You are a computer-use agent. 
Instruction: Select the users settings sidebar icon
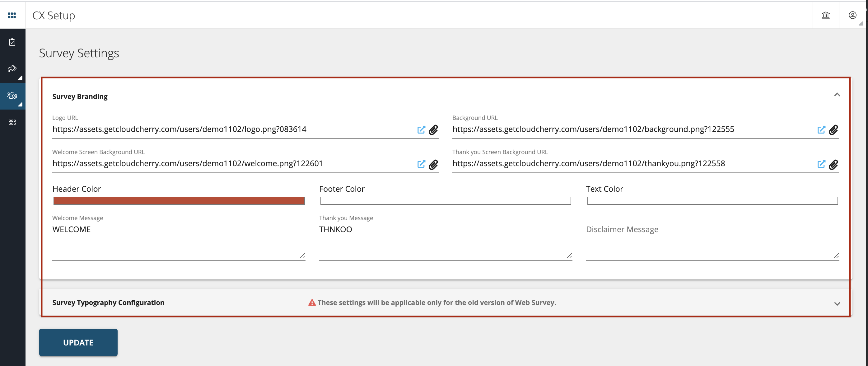12,96
